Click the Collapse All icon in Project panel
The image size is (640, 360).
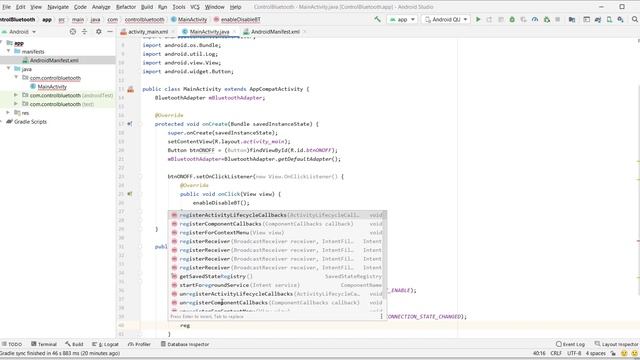pos(84,31)
